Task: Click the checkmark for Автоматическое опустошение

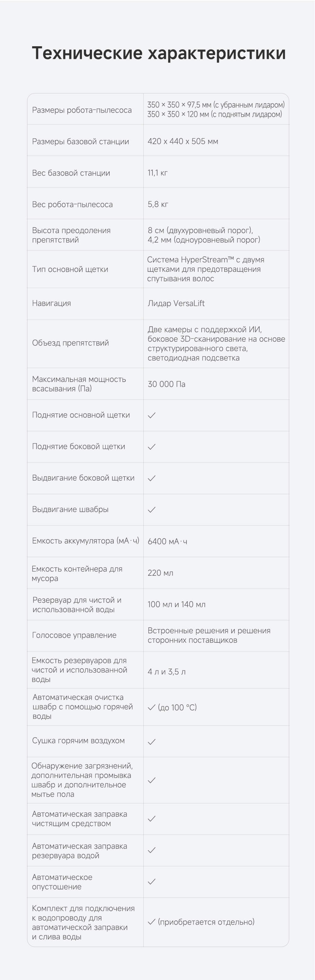Action: tap(152, 882)
